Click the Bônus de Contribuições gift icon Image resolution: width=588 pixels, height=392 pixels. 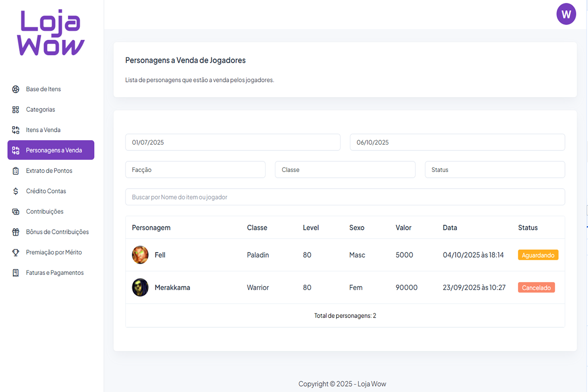(x=16, y=232)
